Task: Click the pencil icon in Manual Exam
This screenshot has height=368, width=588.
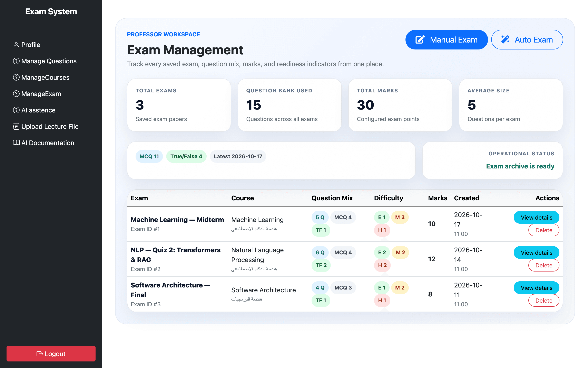Action: [x=420, y=40]
